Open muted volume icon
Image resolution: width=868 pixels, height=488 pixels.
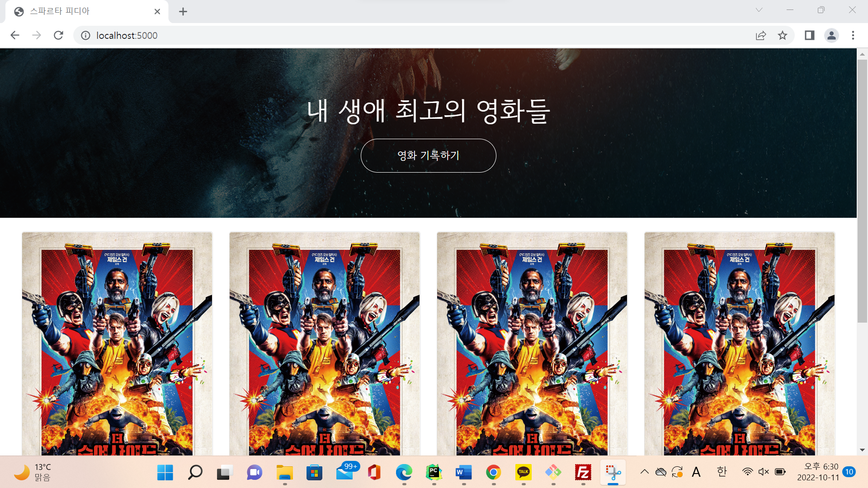(764, 472)
